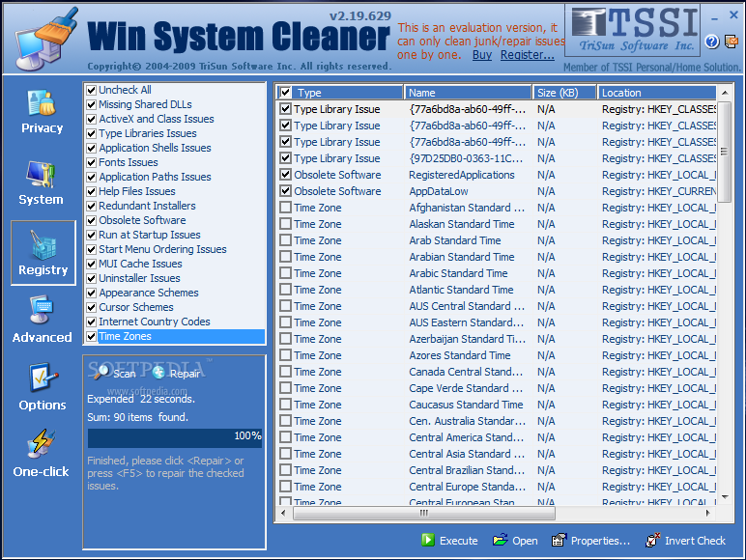This screenshot has width=746, height=560.
Task: Toggle Fonts Issues checkbox
Action: tap(92, 162)
